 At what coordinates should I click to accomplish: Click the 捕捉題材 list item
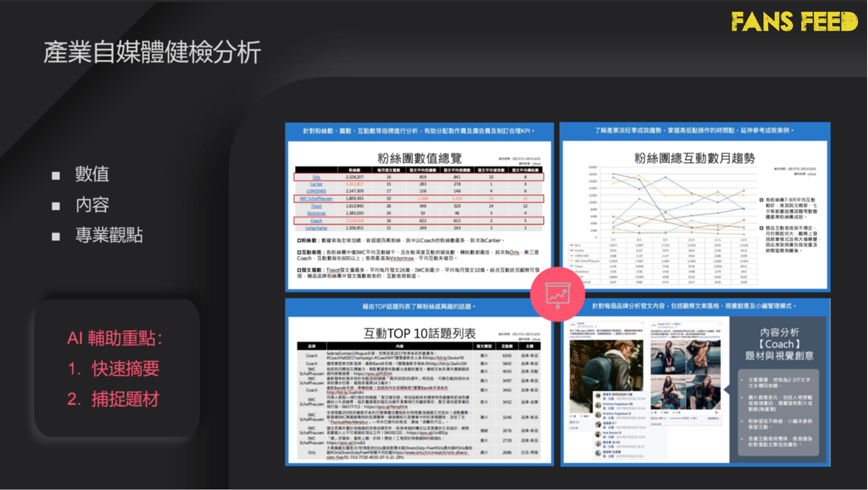point(125,399)
